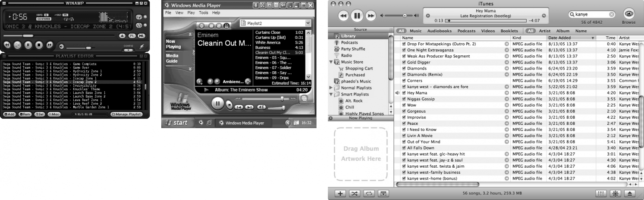
Task: Collapse the Music Store triangle in iTunes
Action: [331, 62]
